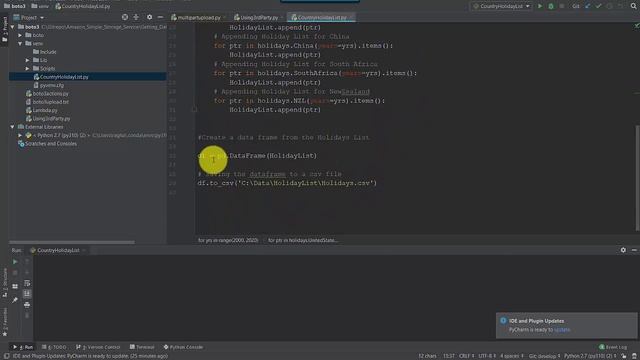Select CountryHolidayList tab in Run panel
This screenshot has height=360, width=640.
click(x=58, y=250)
